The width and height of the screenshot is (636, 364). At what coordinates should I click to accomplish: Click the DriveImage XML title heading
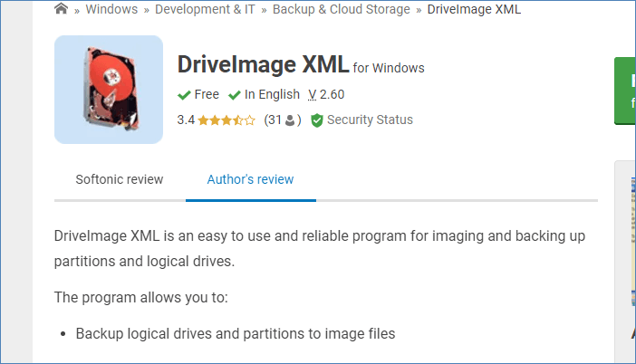pos(263,64)
